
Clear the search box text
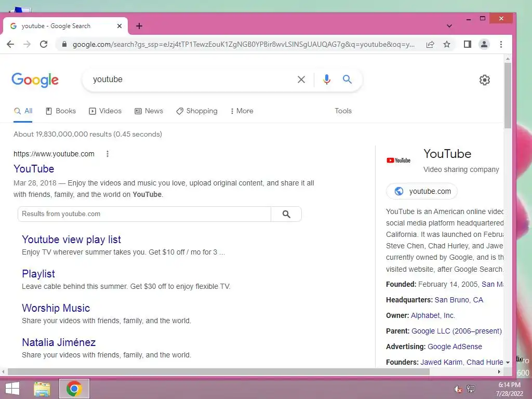point(301,79)
